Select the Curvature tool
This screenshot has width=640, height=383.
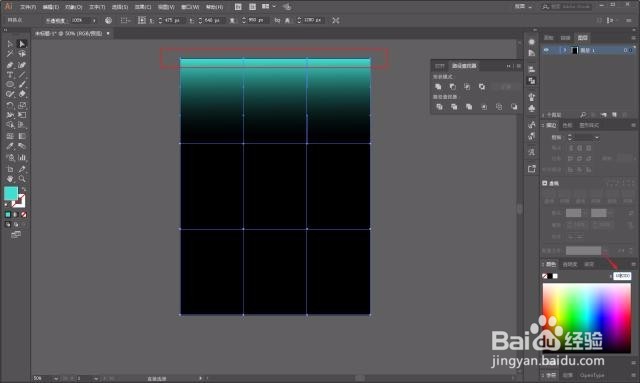click(22, 65)
